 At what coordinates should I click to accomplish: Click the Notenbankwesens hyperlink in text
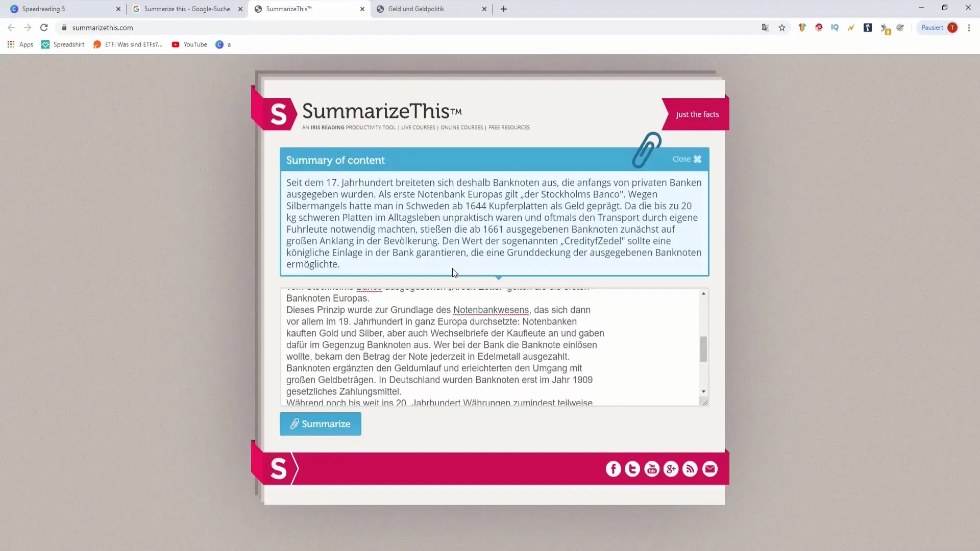pyautogui.click(x=492, y=310)
